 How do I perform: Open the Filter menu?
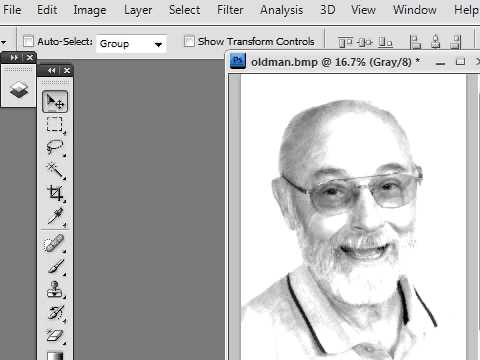coord(230,10)
